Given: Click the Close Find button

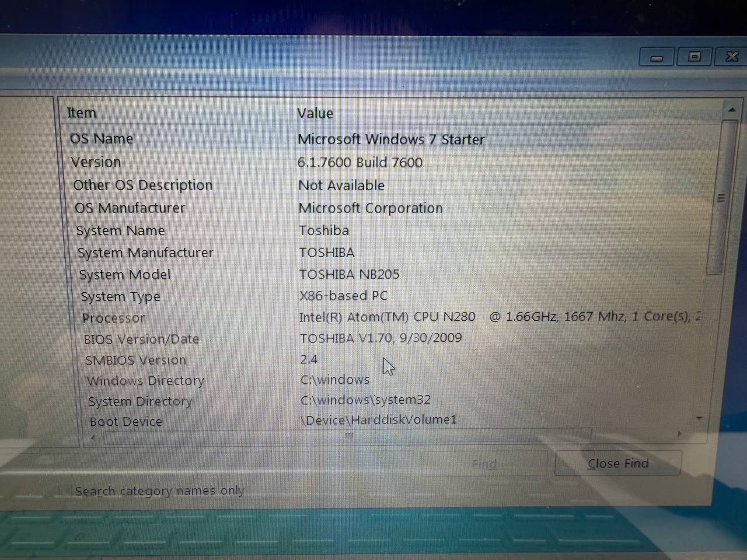Looking at the screenshot, I should (618, 463).
